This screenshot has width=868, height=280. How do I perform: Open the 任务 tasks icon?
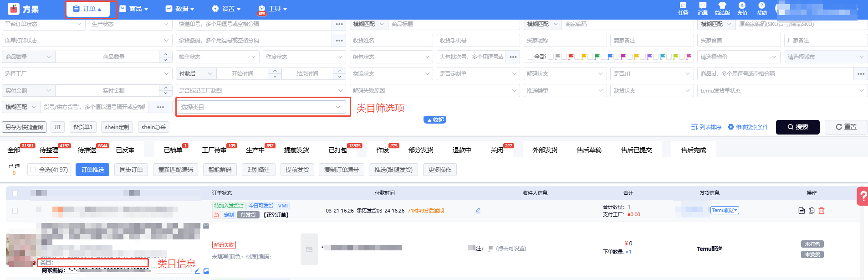coord(683,8)
